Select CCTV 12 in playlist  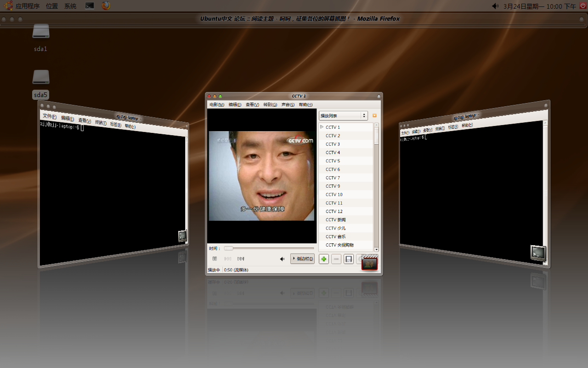[x=346, y=211]
